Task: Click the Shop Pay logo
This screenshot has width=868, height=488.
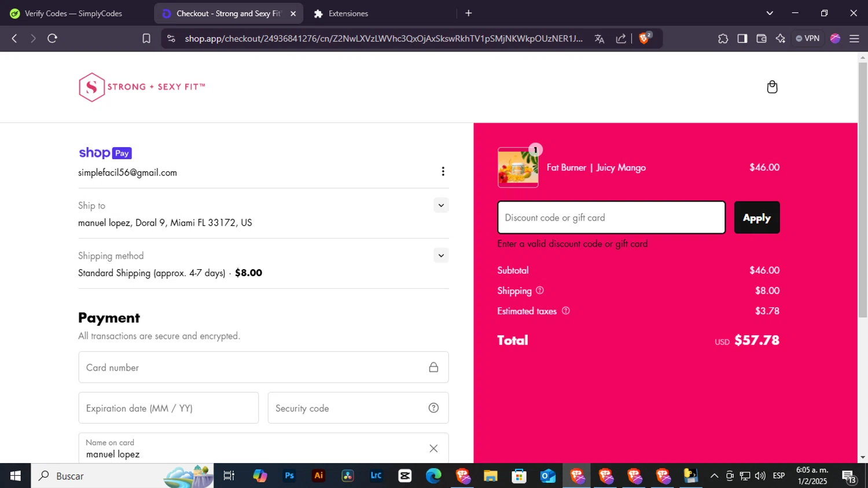Action: (x=105, y=153)
